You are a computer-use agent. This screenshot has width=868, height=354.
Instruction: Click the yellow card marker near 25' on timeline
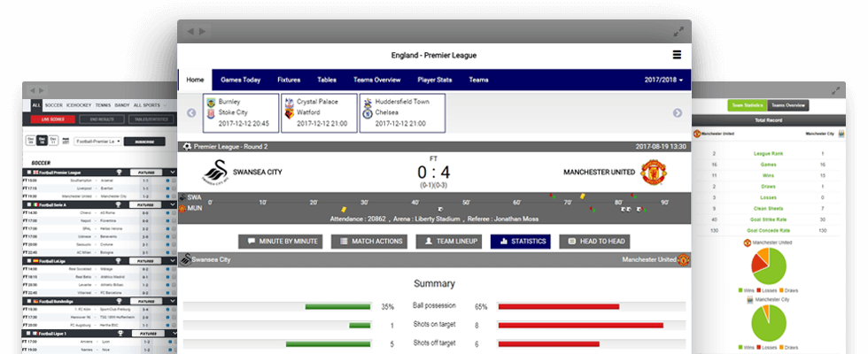[344, 209]
